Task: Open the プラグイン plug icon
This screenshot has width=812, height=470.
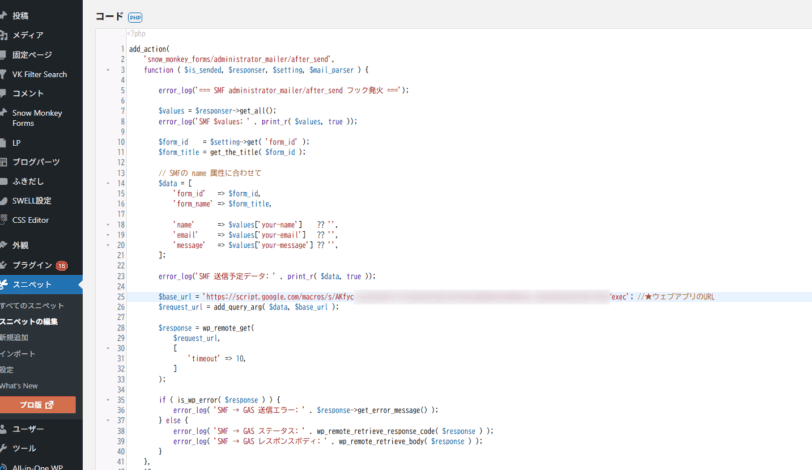Action: (3, 265)
